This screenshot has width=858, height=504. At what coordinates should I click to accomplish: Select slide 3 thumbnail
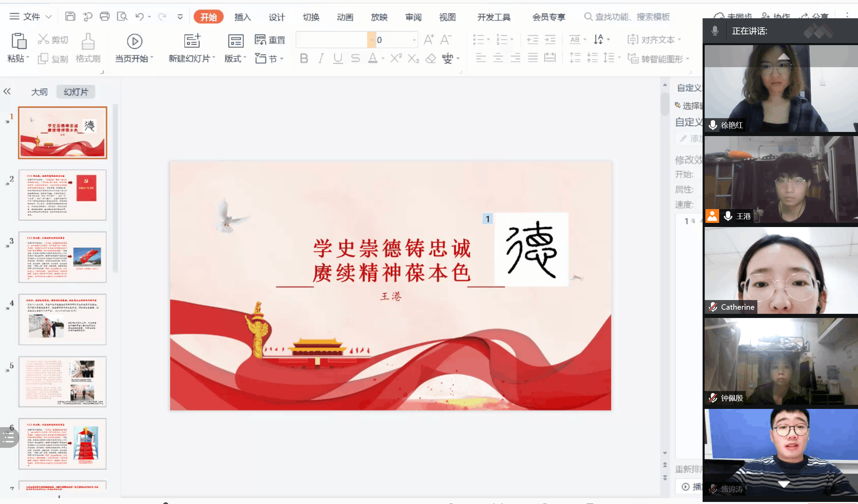tap(62, 257)
